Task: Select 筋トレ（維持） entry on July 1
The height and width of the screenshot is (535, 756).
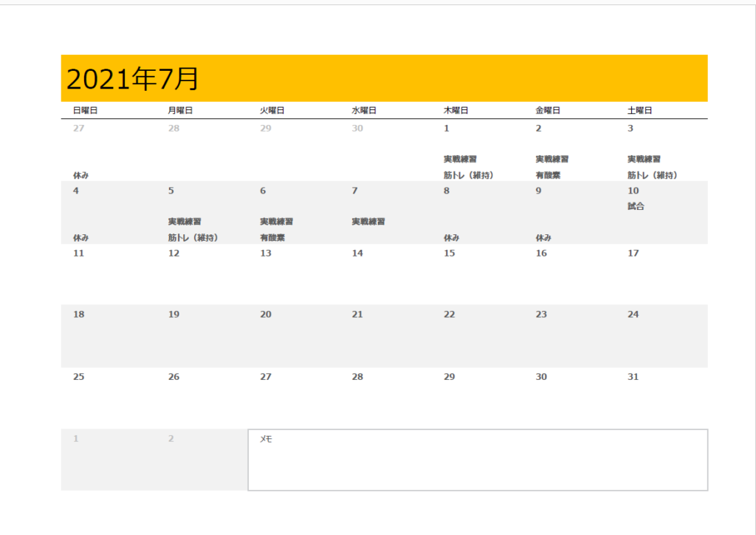Action: (x=468, y=175)
